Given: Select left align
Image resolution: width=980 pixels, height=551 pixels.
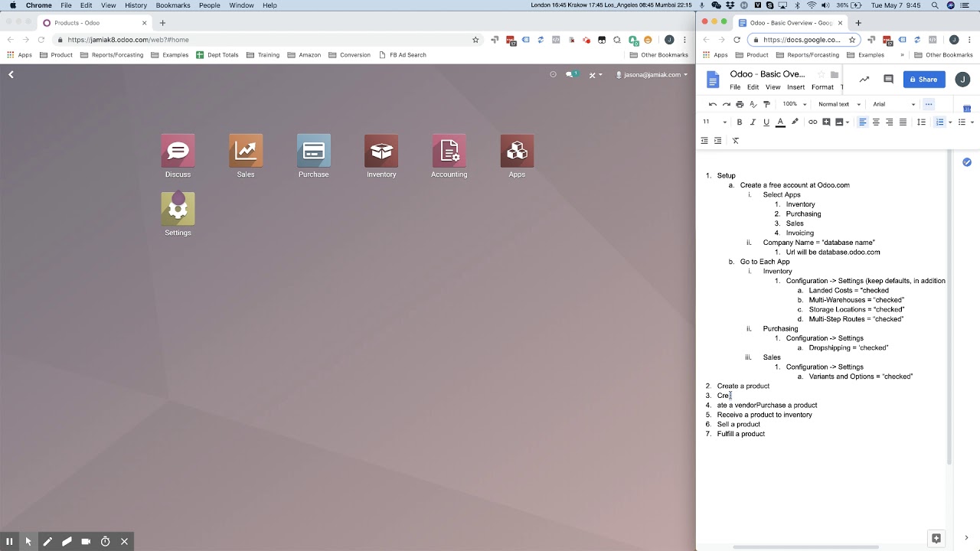Looking at the screenshot, I should coord(862,122).
